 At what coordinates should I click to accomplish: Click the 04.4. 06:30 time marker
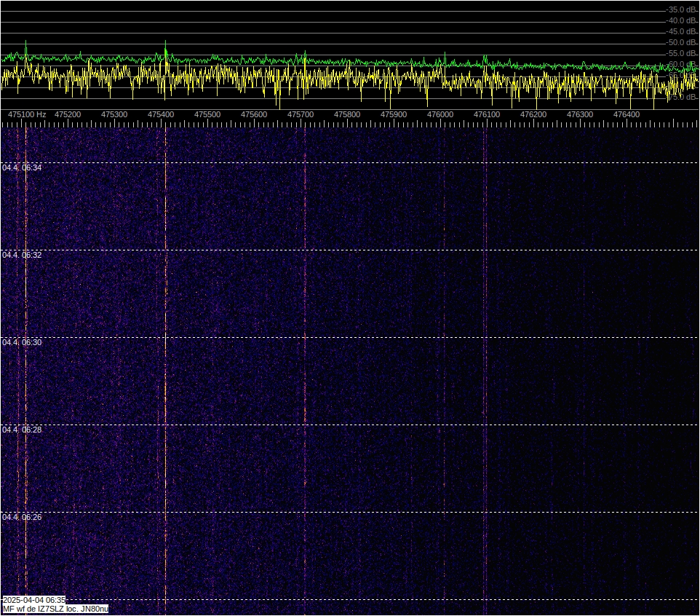(x=22, y=343)
